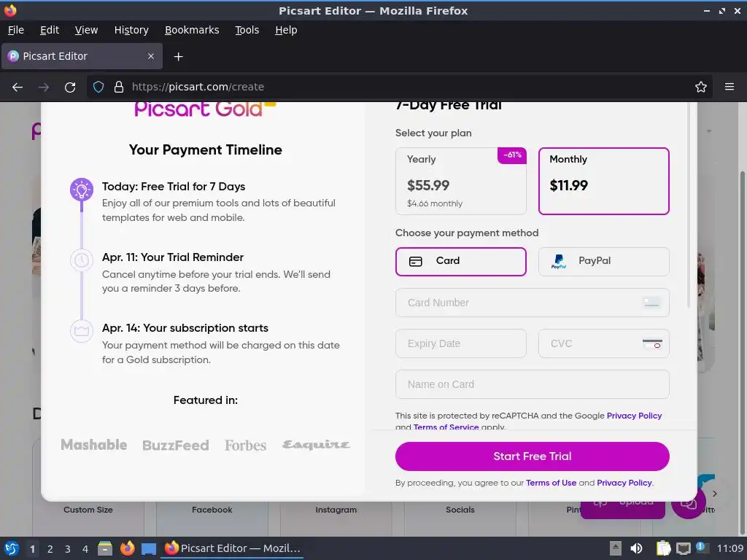747x560 pixels.
Task: Open the Edit menu
Action: pyautogui.click(x=50, y=30)
